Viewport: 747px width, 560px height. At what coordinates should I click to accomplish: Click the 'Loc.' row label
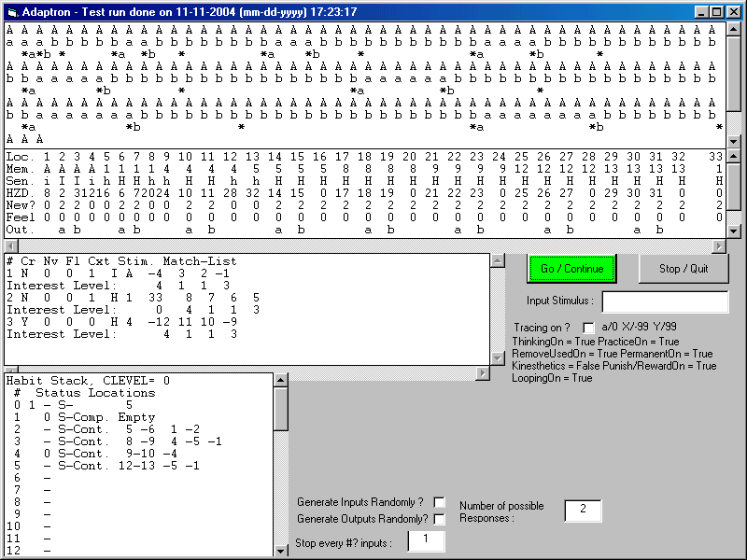[x=21, y=157]
